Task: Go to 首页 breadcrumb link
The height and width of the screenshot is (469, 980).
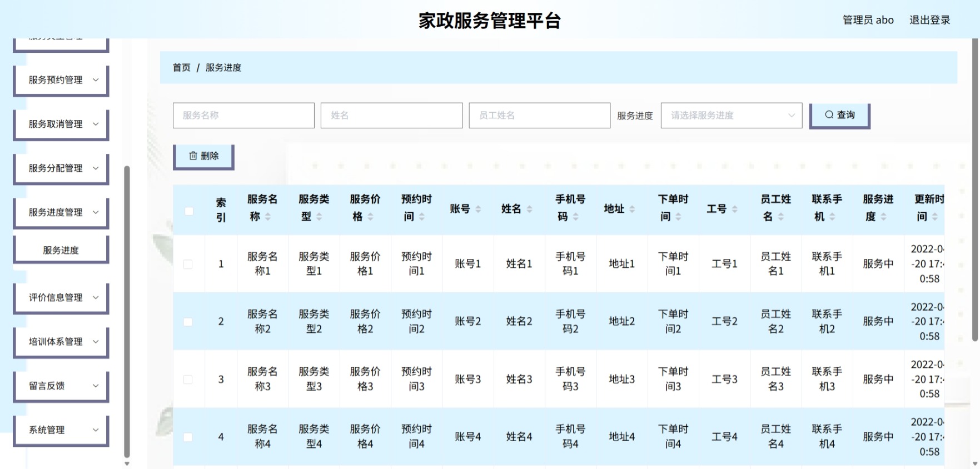Action: (x=181, y=68)
